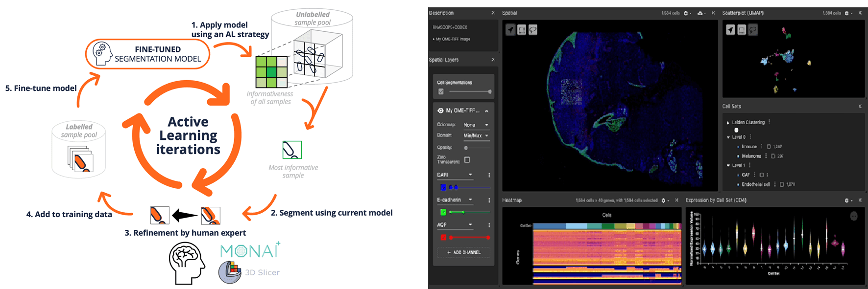Open the Expression by Cell Set settings gear
This screenshot has height=289, width=868.
coord(847,200)
